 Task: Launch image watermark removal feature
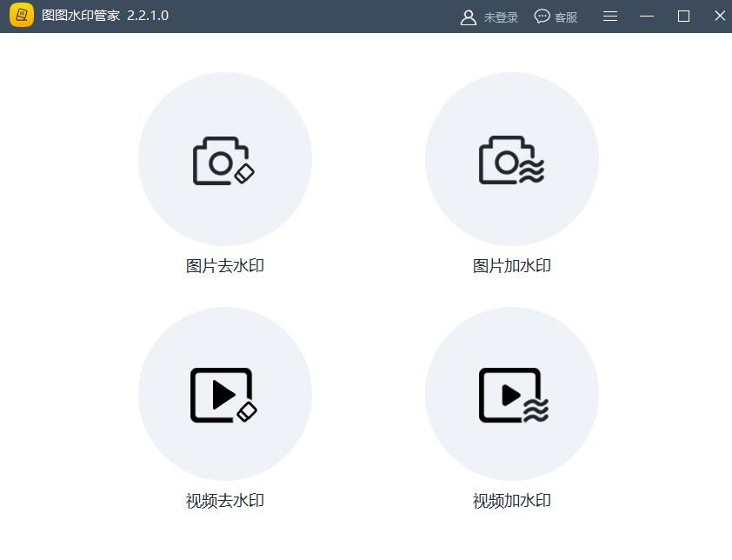coord(224,159)
